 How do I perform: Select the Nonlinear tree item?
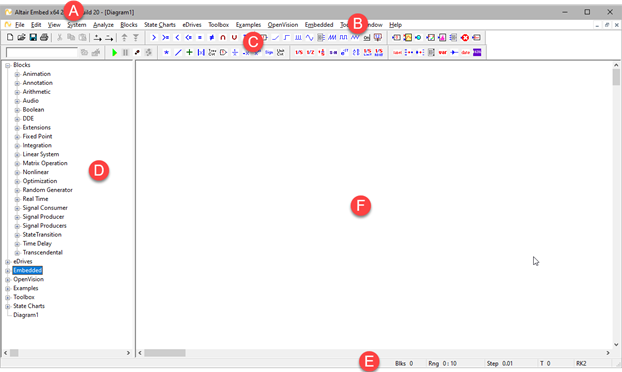36,172
